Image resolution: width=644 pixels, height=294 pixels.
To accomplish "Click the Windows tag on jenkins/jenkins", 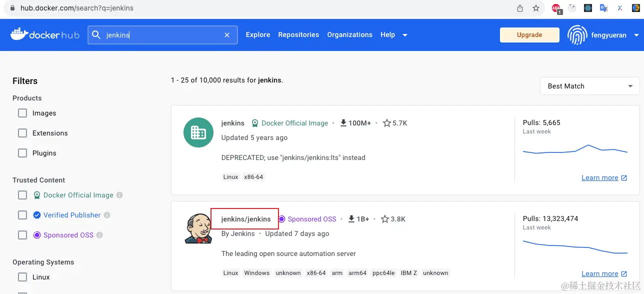I will coord(257,273).
